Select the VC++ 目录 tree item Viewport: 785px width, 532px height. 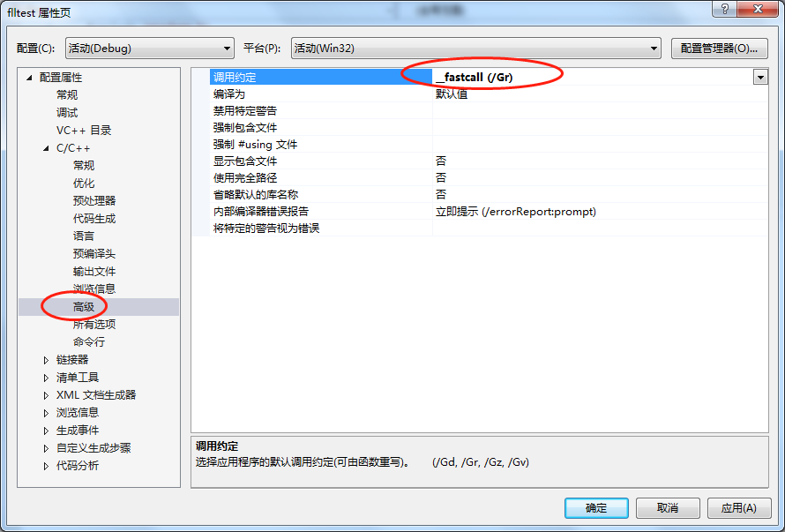[x=84, y=131]
